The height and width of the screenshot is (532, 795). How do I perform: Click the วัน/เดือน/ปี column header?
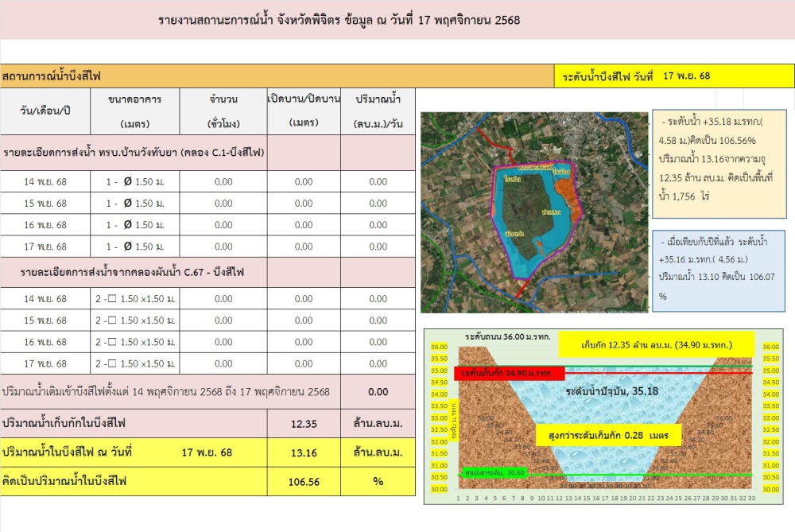pos(45,111)
